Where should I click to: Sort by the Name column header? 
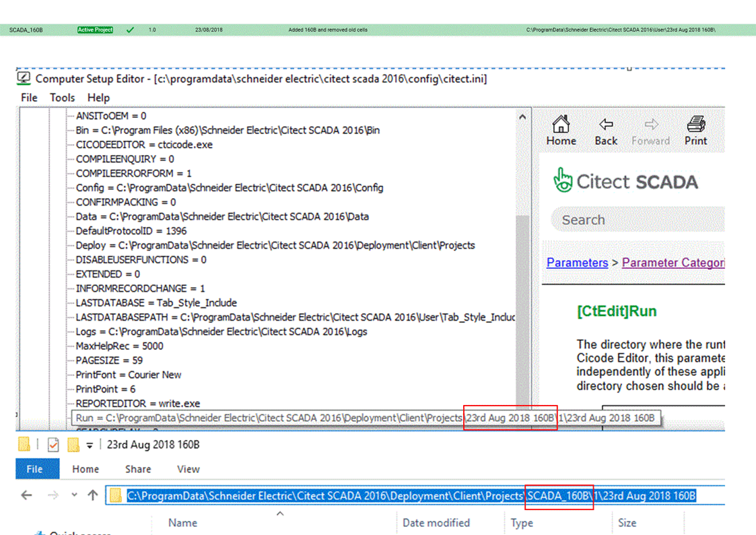pos(182,522)
